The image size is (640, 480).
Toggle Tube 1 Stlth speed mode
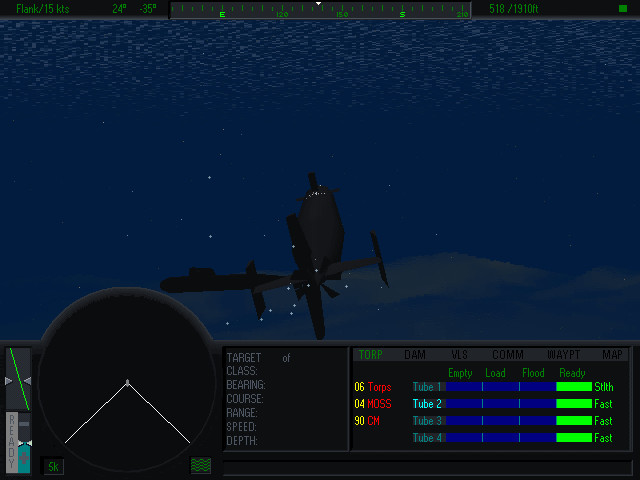(x=604, y=387)
